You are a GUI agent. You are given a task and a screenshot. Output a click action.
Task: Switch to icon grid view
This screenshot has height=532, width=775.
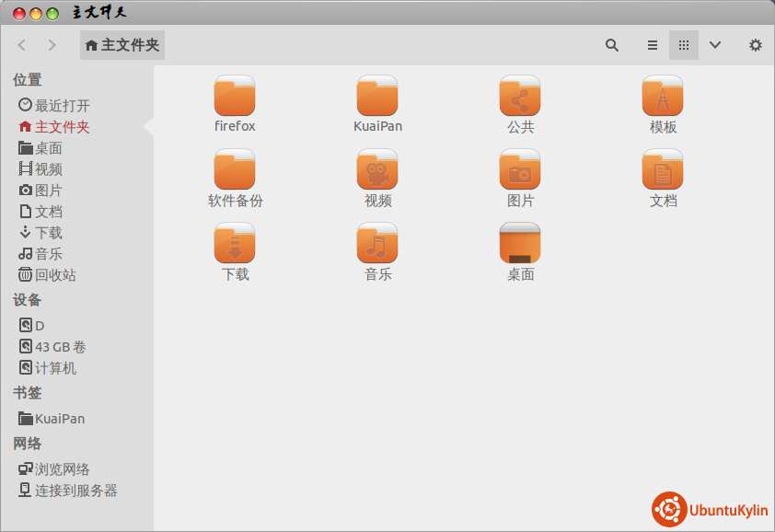click(x=683, y=45)
